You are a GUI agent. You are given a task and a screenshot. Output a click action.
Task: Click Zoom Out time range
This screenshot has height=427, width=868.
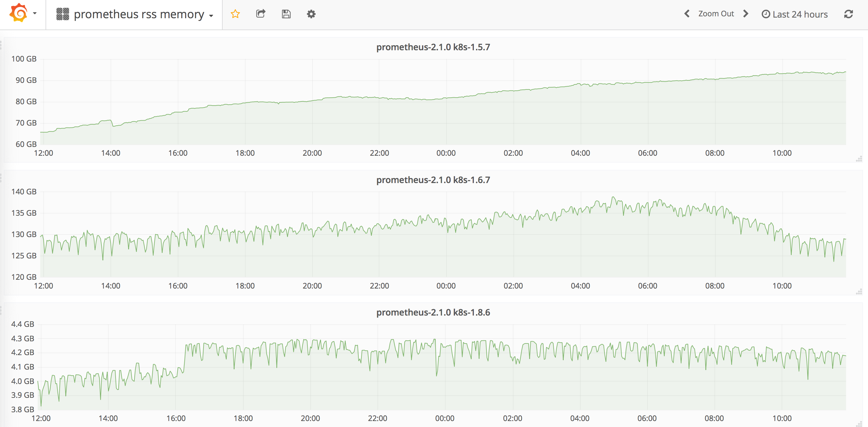click(716, 14)
